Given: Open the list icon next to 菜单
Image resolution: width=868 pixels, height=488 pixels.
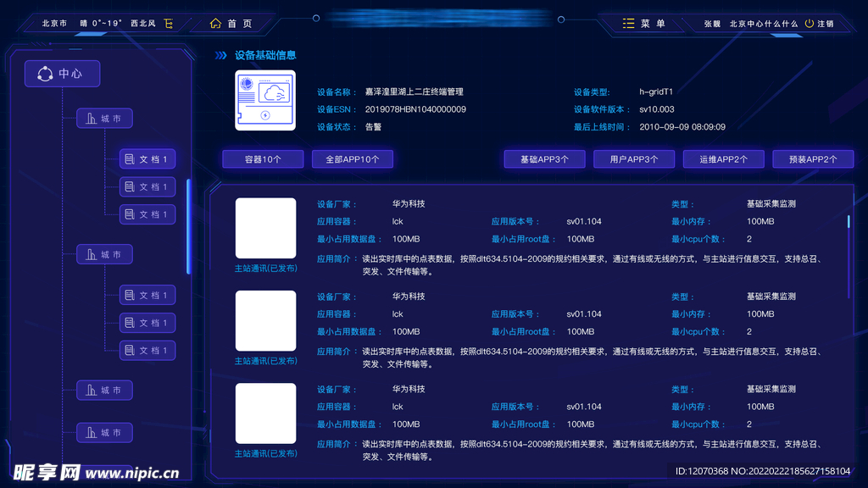Looking at the screenshot, I should (x=628, y=24).
